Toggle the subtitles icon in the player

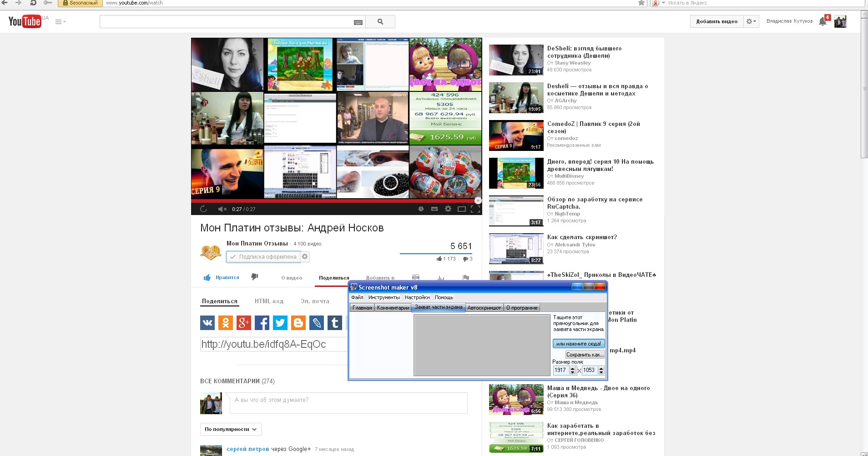pyautogui.click(x=434, y=209)
